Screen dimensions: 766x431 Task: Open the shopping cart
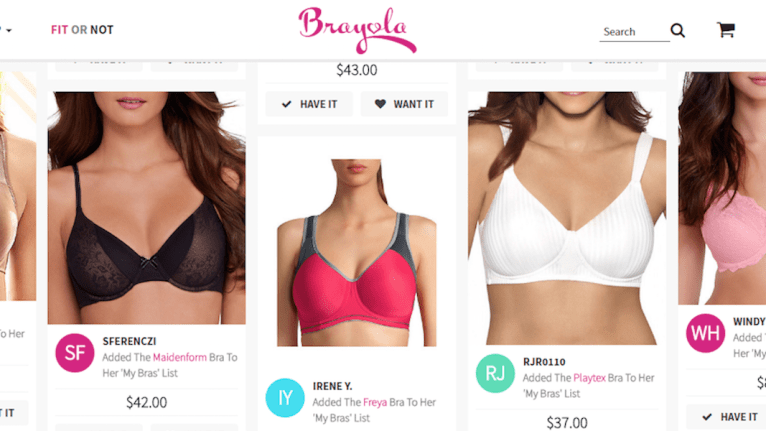pyautogui.click(x=726, y=30)
